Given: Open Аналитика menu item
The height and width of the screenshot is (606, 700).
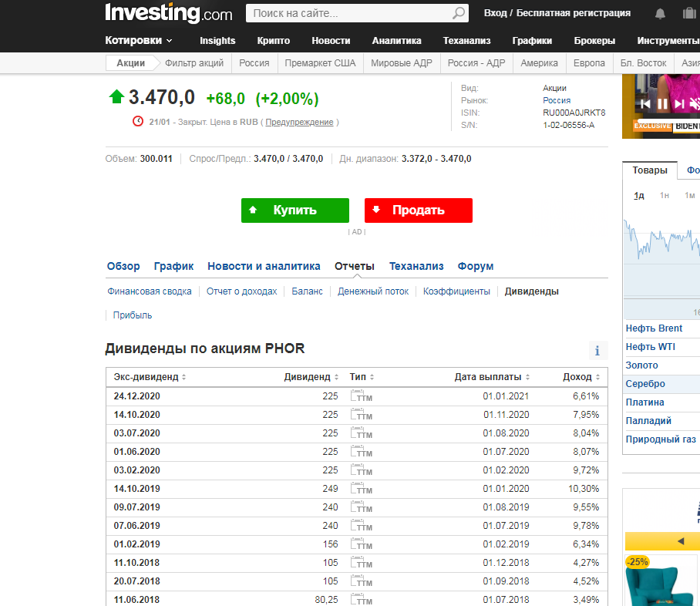Looking at the screenshot, I should [396, 41].
